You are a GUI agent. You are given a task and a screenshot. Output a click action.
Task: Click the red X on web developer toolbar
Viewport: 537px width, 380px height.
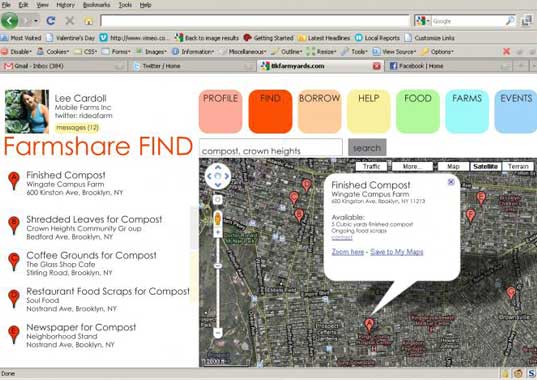[506, 51]
